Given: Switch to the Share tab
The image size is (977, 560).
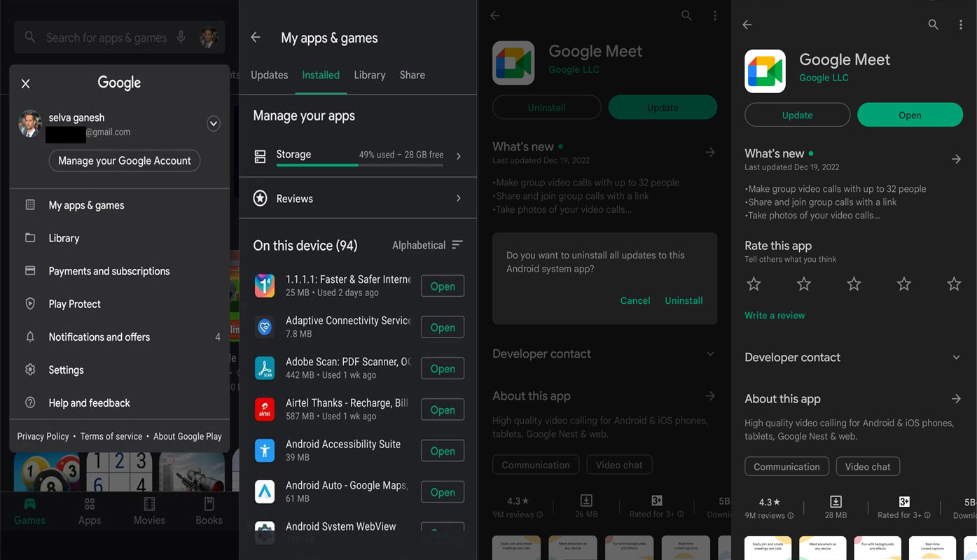Looking at the screenshot, I should pyautogui.click(x=413, y=75).
